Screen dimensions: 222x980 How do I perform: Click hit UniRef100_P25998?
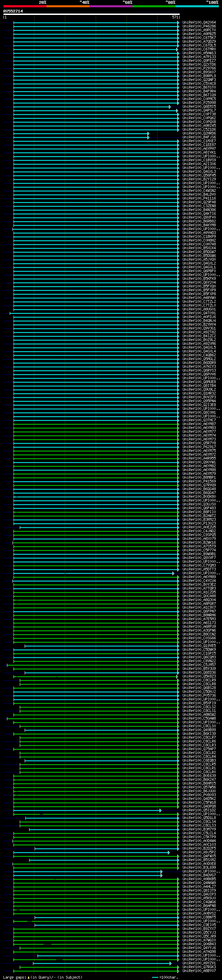(199, 103)
